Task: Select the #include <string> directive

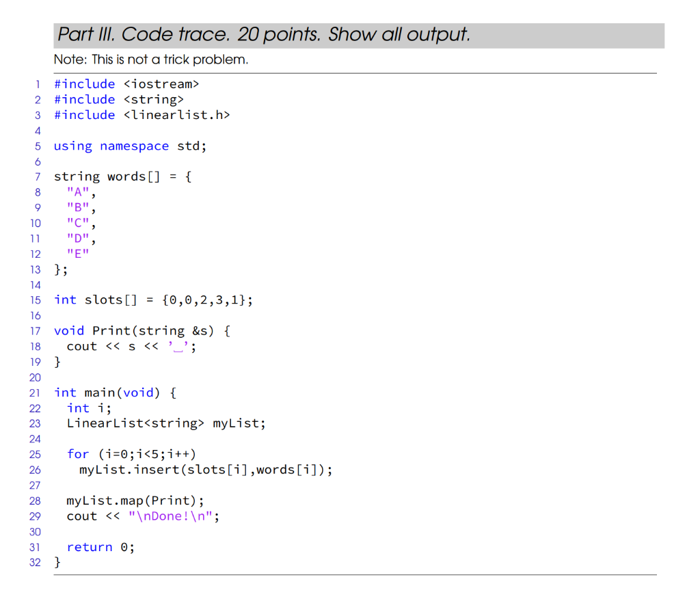Action: pyautogui.click(x=118, y=99)
